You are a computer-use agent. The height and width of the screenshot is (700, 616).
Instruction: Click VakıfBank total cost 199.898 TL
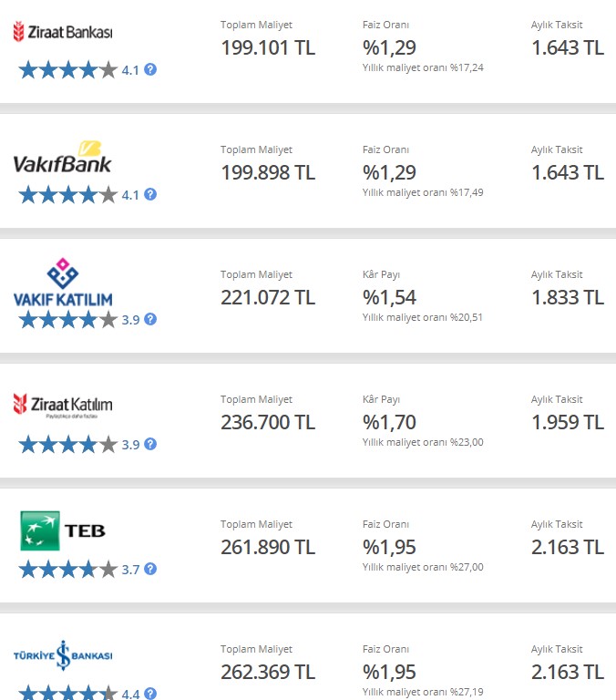click(268, 173)
